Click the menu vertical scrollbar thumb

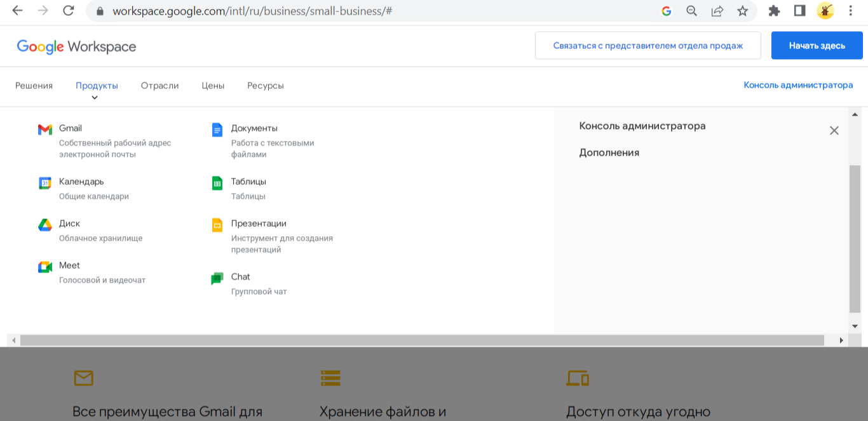(x=855, y=238)
